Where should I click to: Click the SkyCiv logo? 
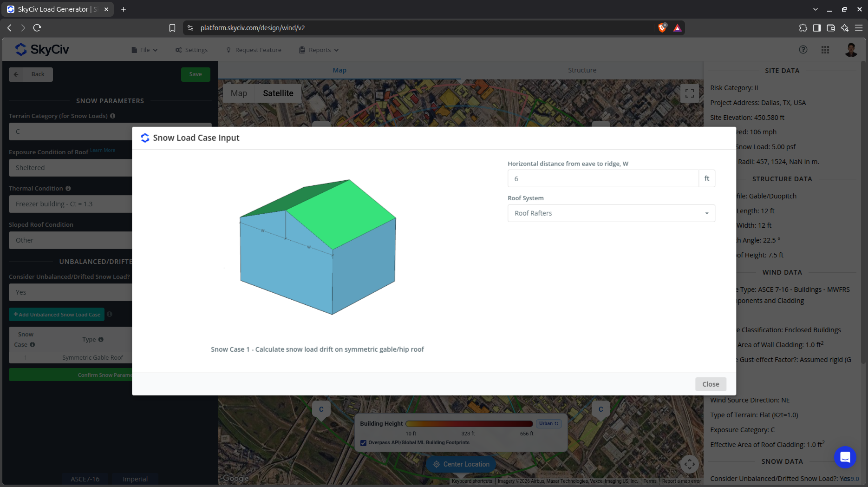click(42, 49)
